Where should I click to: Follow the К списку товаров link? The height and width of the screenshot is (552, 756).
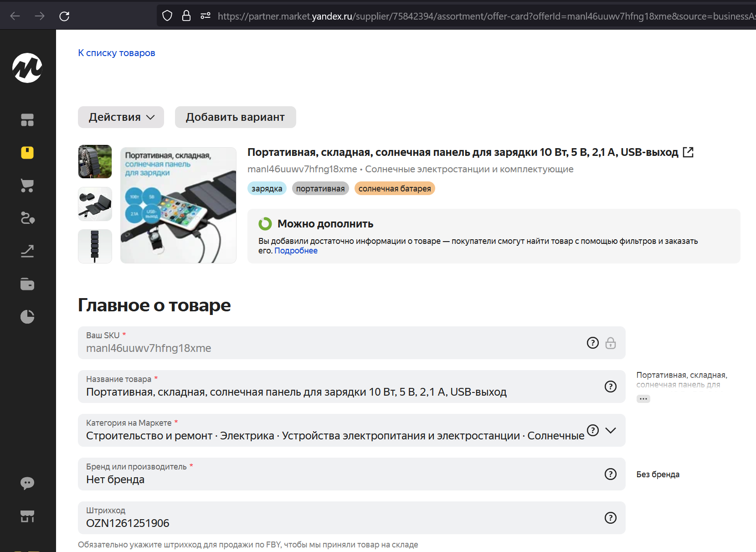point(117,53)
